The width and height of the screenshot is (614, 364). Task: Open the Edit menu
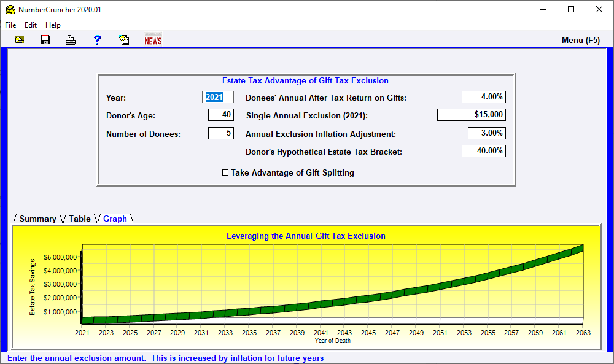[31, 25]
